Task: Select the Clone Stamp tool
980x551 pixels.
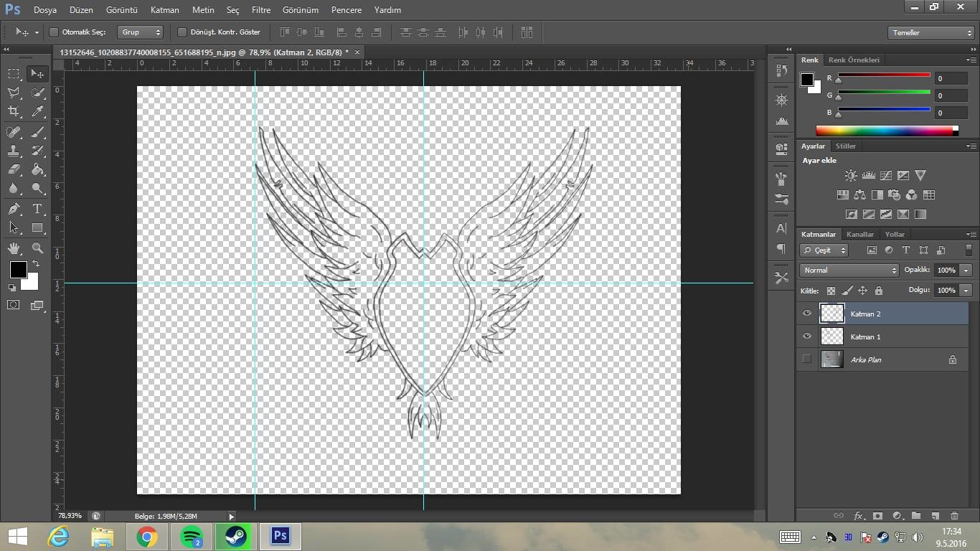Action: [14, 151]
